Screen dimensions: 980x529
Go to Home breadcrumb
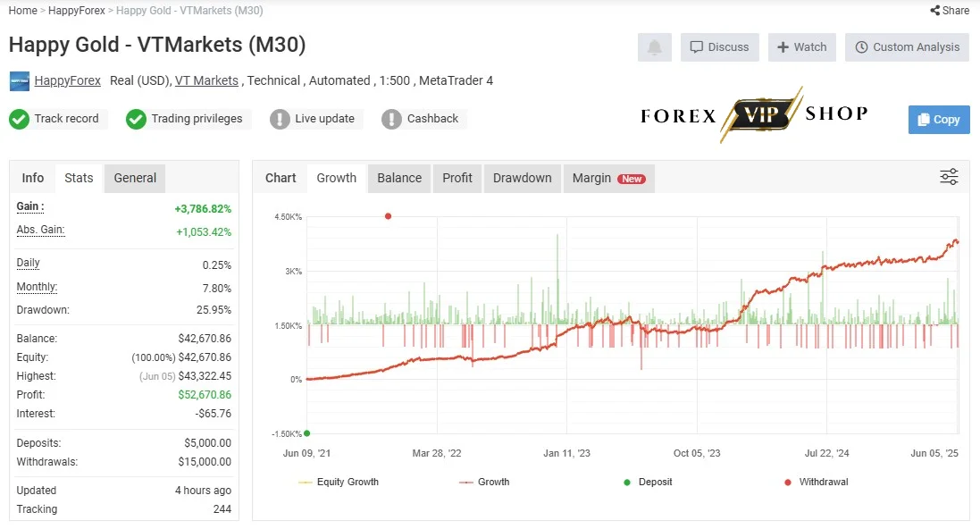tap(22, 11)
